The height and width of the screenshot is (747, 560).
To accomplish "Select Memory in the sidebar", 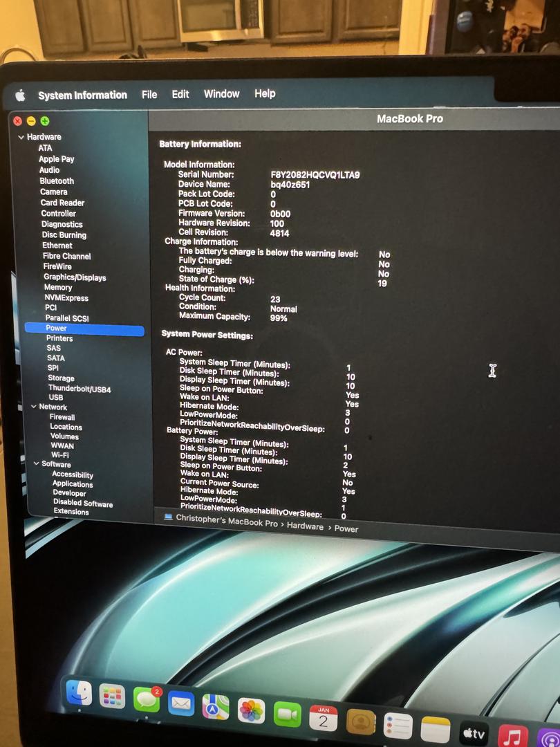I will pos(58,287).
